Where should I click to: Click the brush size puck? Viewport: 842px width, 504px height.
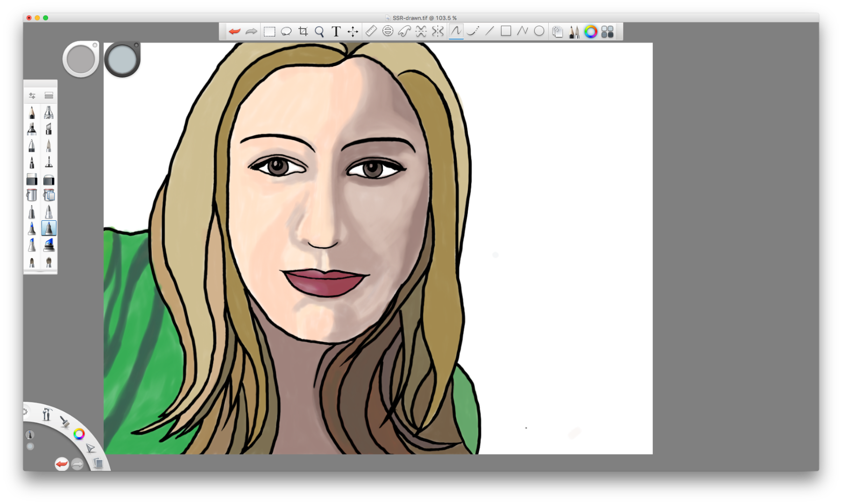click(x=80, y=59)
